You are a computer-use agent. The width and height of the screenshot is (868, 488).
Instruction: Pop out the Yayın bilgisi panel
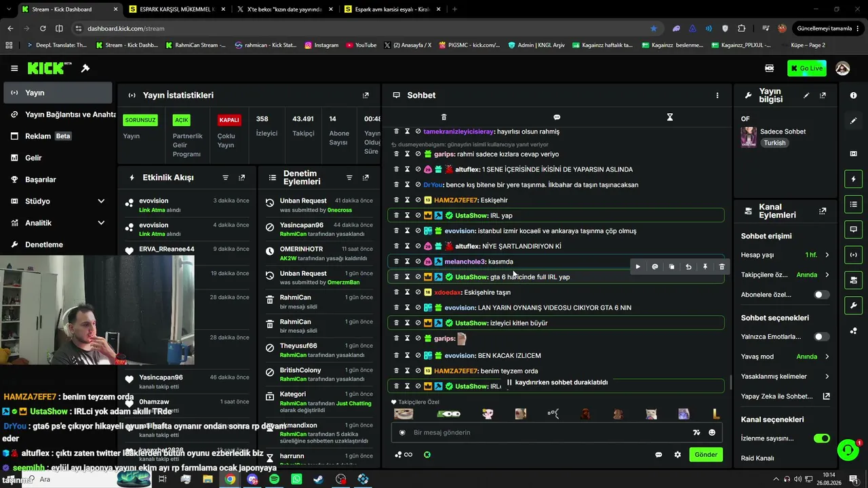tap(823, 96)
